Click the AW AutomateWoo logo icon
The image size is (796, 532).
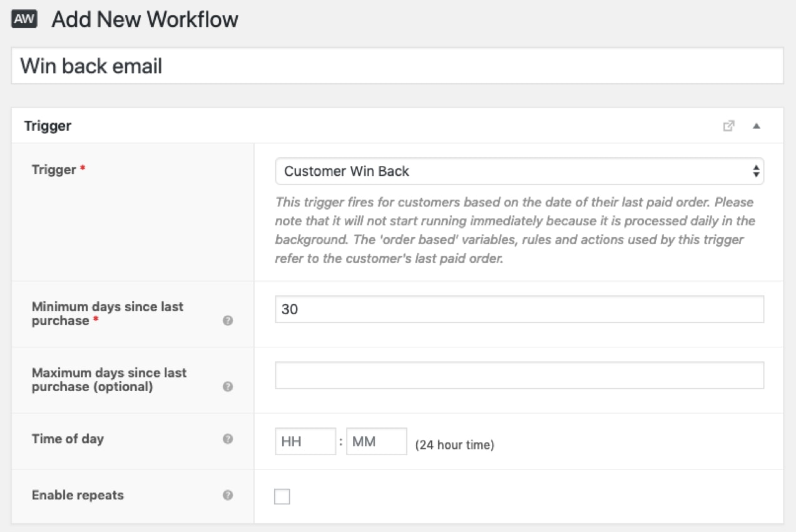23,19
